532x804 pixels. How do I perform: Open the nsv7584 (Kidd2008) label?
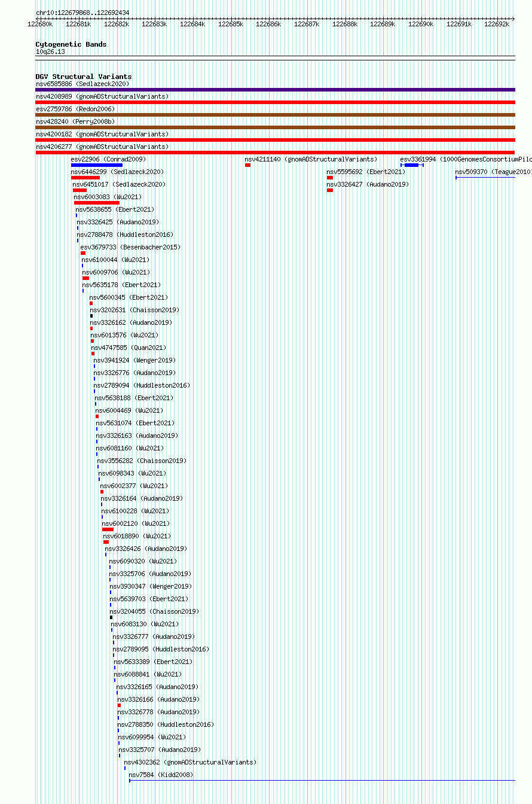(x=161, y=775)
